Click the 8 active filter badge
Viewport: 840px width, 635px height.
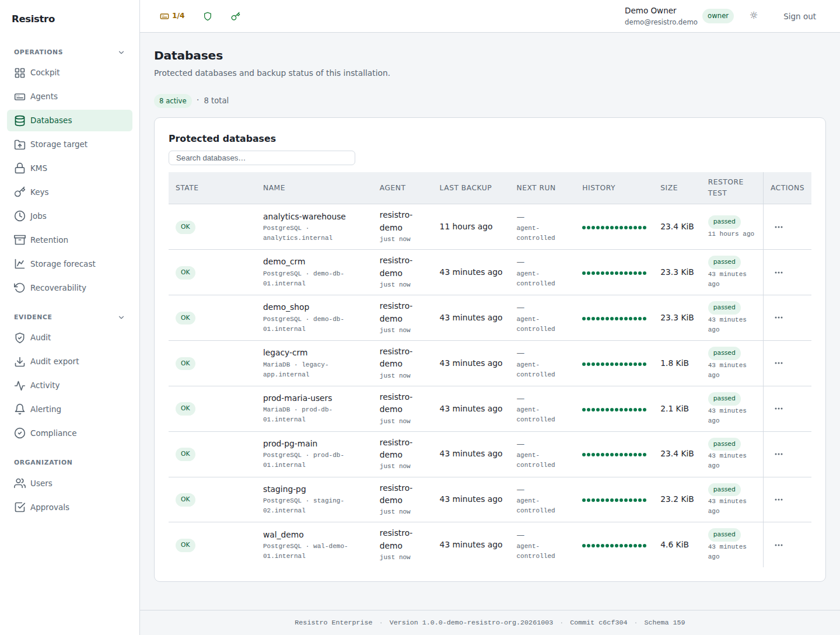click(173, 101)
